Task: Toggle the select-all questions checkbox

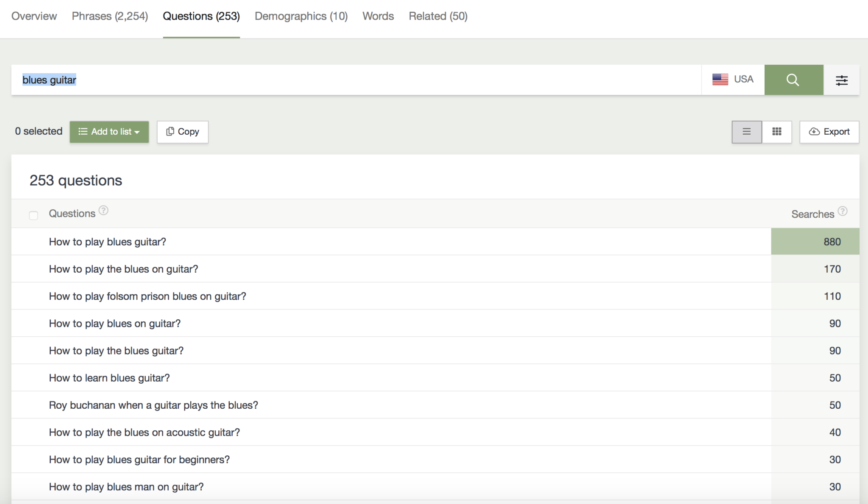Action: 33,215
